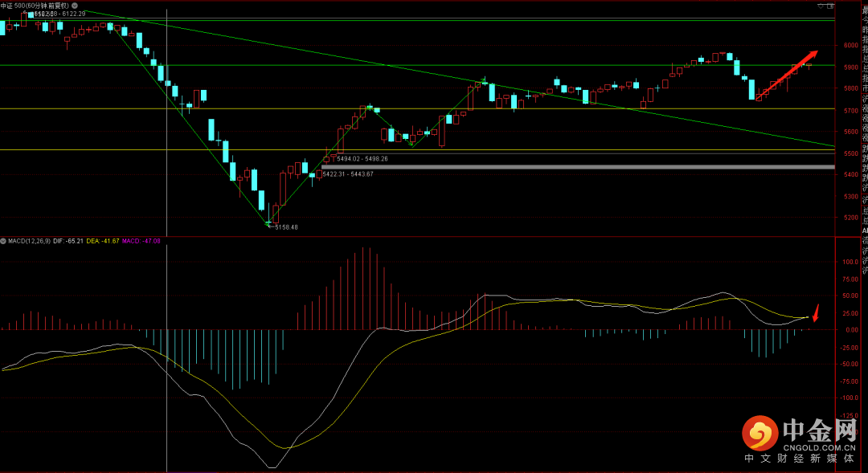Viewport: 868px width, 473px height.
Task: Click the 6000 price axis label
Action: point(850,46)
